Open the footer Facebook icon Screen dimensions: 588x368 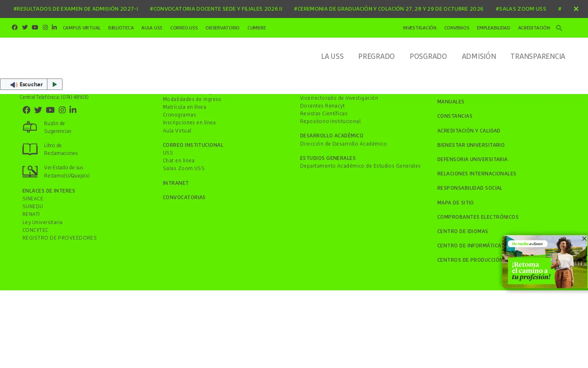27,110
